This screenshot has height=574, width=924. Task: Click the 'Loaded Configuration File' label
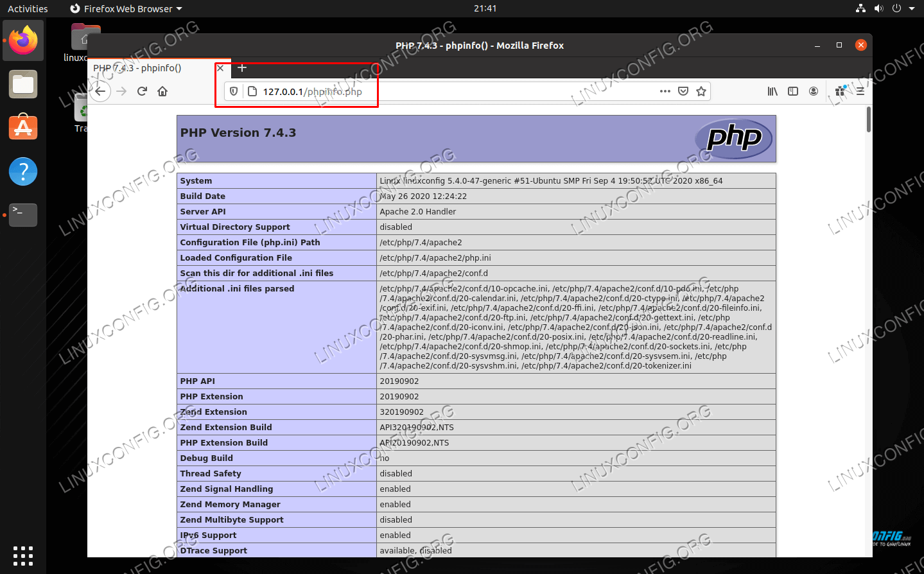(236, 257)
